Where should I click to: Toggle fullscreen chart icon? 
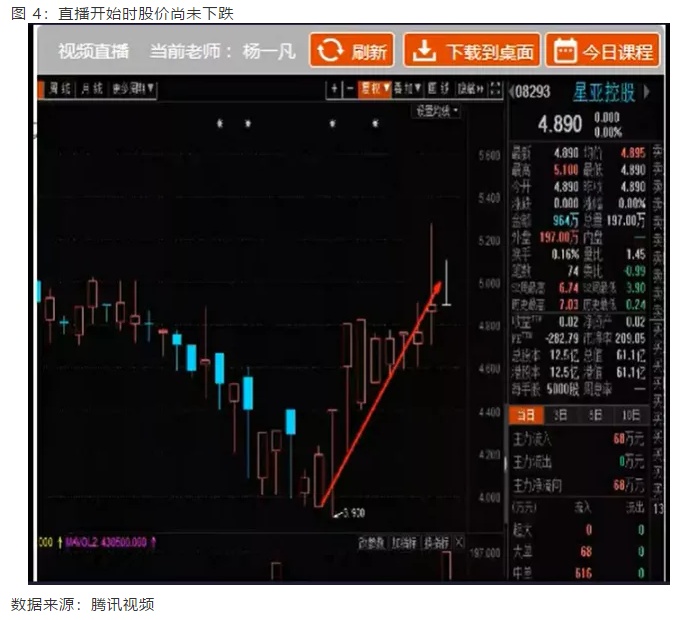click(x=495, y=89)
